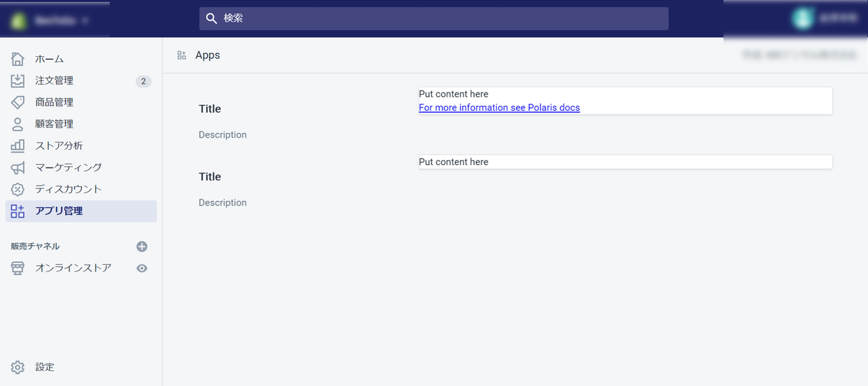868x386 pixels.
Task: Click the online store shop icon
Action: tap(18, 268)
